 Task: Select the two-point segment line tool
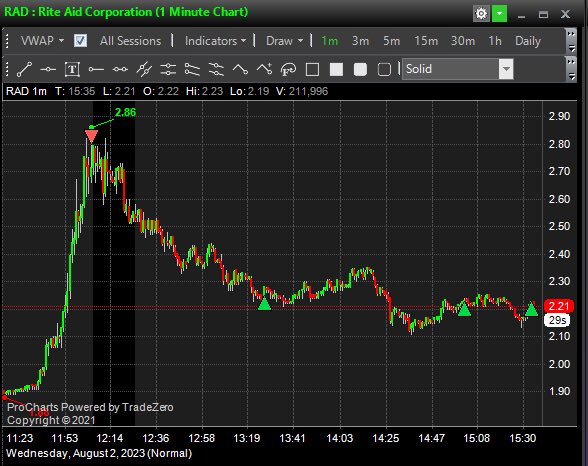tap(120, 69)
